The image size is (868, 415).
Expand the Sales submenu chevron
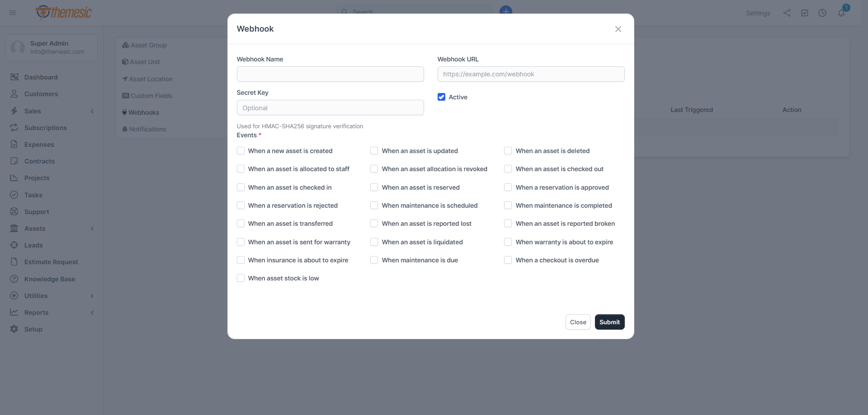click(x=92, y=111)
